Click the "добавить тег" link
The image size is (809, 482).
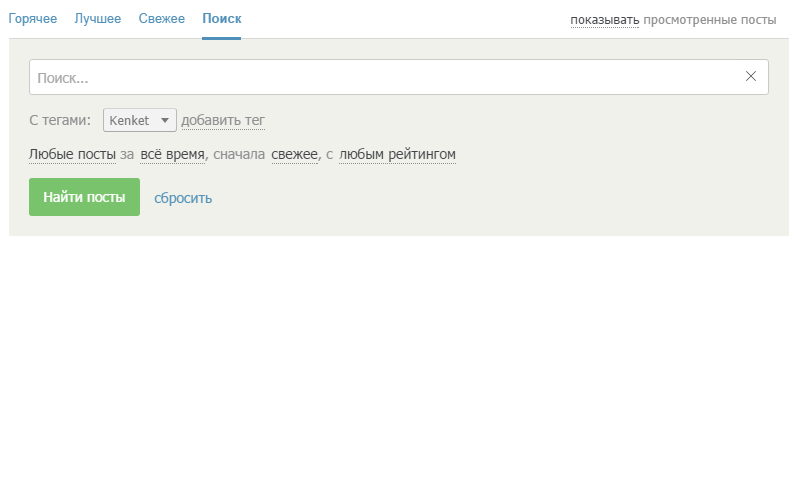coord(223,121)
